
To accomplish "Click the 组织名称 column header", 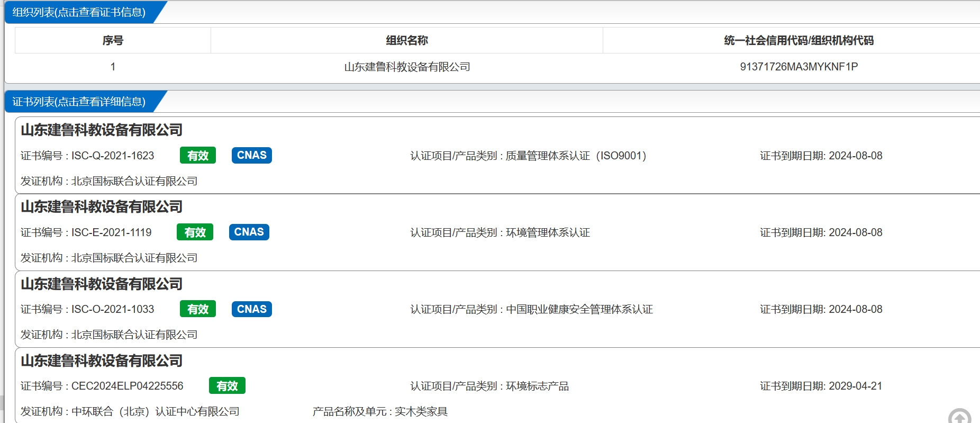I will (x=407, y=40).
